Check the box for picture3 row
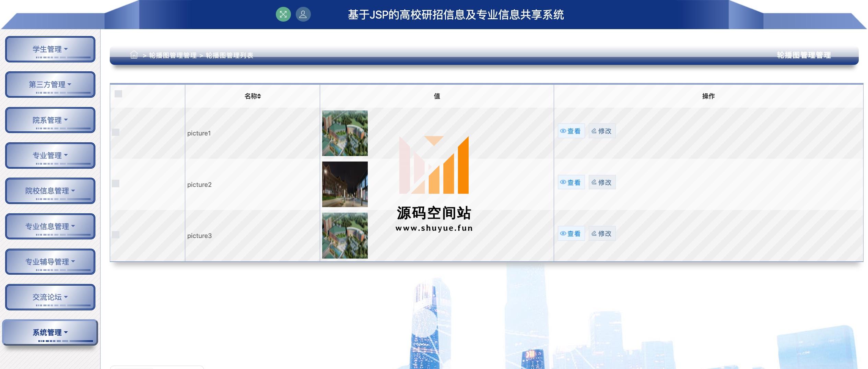Screen dimensions: 868x369 (116, 235)
